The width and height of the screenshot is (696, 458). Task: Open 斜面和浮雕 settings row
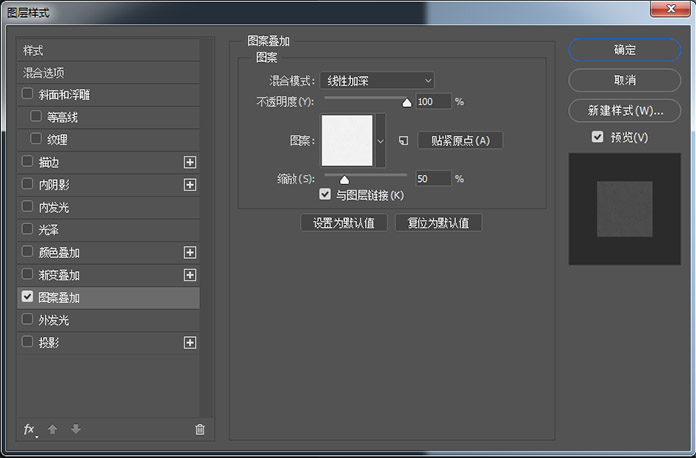[108, 95]
